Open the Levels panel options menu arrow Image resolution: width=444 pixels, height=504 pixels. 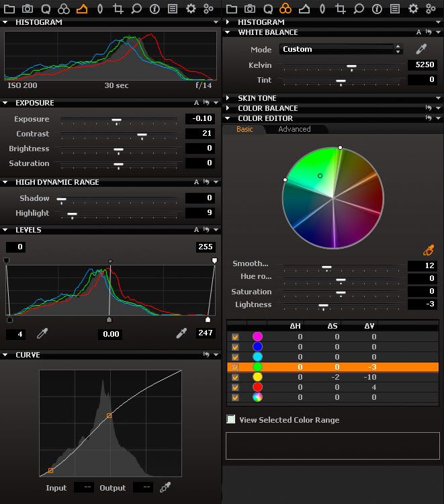(216, 230)
